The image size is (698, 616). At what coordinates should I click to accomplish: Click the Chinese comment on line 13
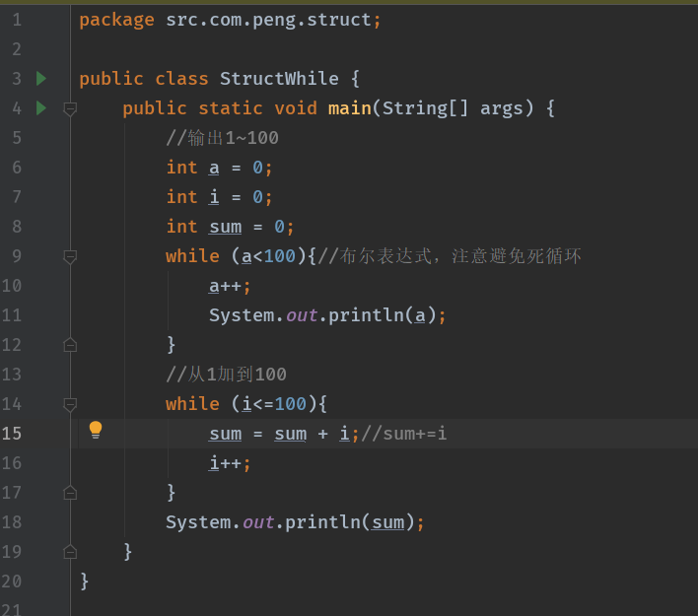coord(226,374)
